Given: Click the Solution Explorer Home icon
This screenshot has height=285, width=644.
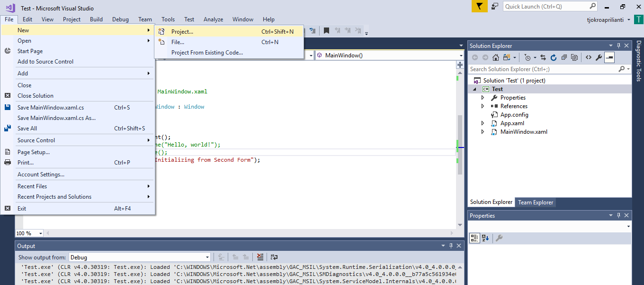Looking at the screenshot, I should tap(495, 57).
